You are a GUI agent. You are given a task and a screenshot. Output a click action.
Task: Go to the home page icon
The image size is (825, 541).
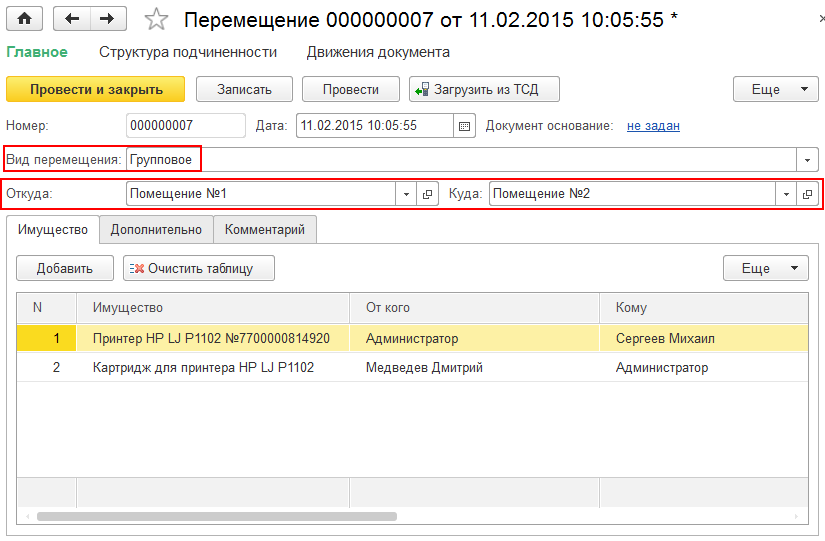point(25,19)
